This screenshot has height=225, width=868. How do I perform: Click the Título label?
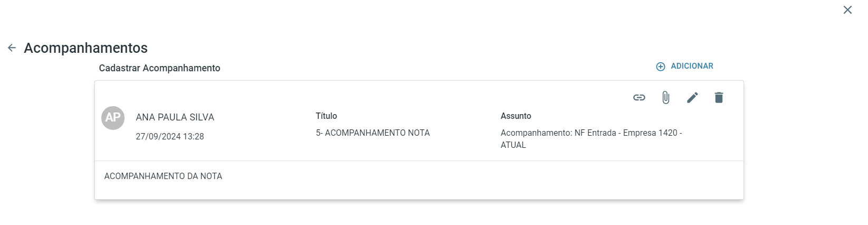pyautogui.click(x=326, y=116)
